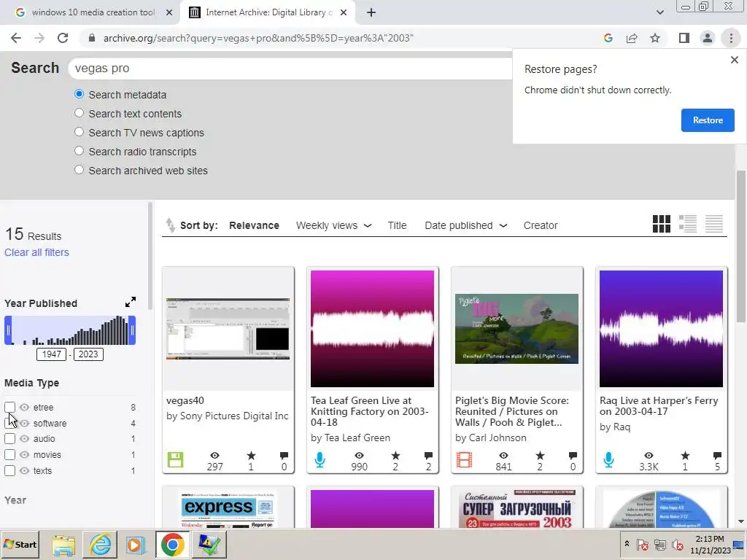This screenshot has height=560, width=747.
Task: Check the movies media type checkbox
Action: coord(9,455)
